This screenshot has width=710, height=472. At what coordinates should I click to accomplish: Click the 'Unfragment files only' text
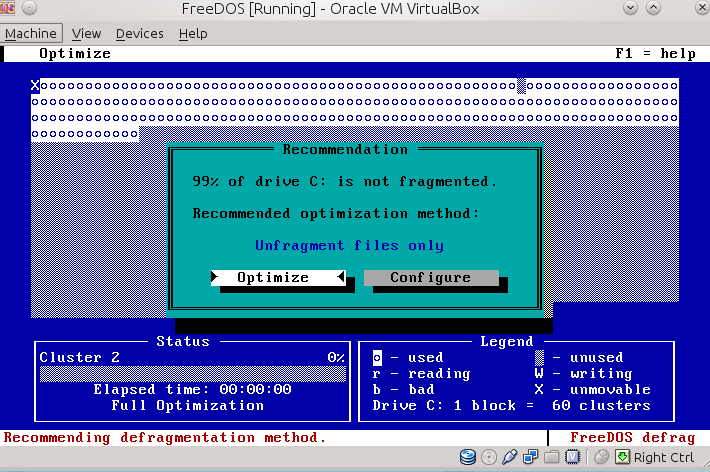[350, 246]
